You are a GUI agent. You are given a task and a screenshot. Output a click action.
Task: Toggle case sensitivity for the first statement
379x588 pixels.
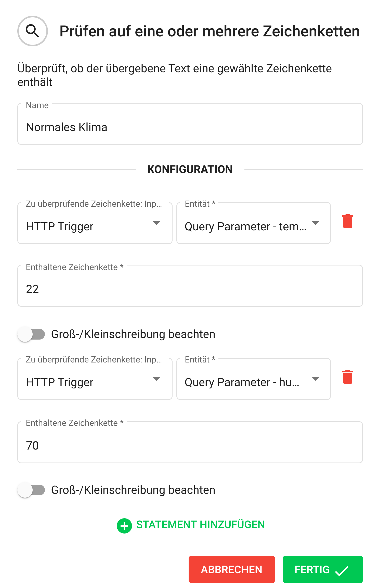tap(31, 334)
